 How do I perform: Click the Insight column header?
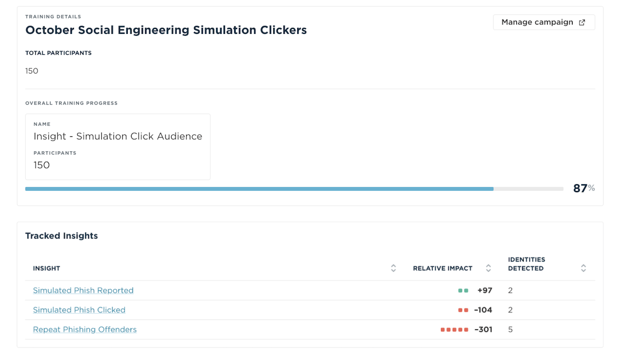[x=47, y=268]
